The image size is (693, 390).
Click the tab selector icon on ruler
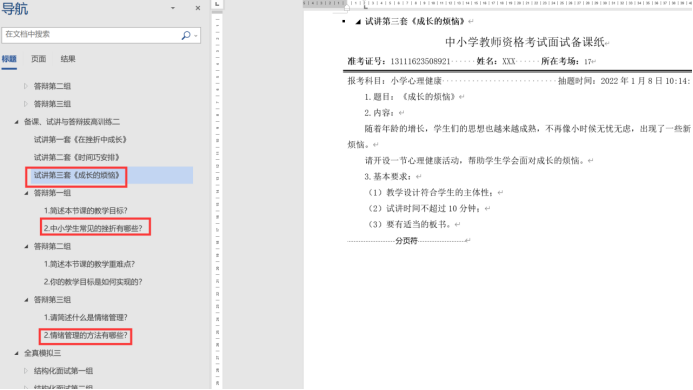pyautogui.click(x=217, y=4)
